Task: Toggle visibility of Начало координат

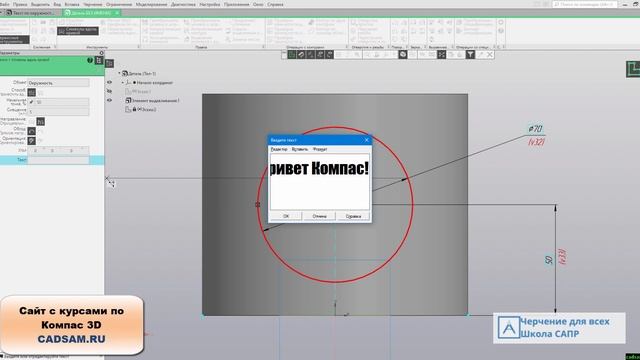Action: pyautogui.click(x=109, y=82)
